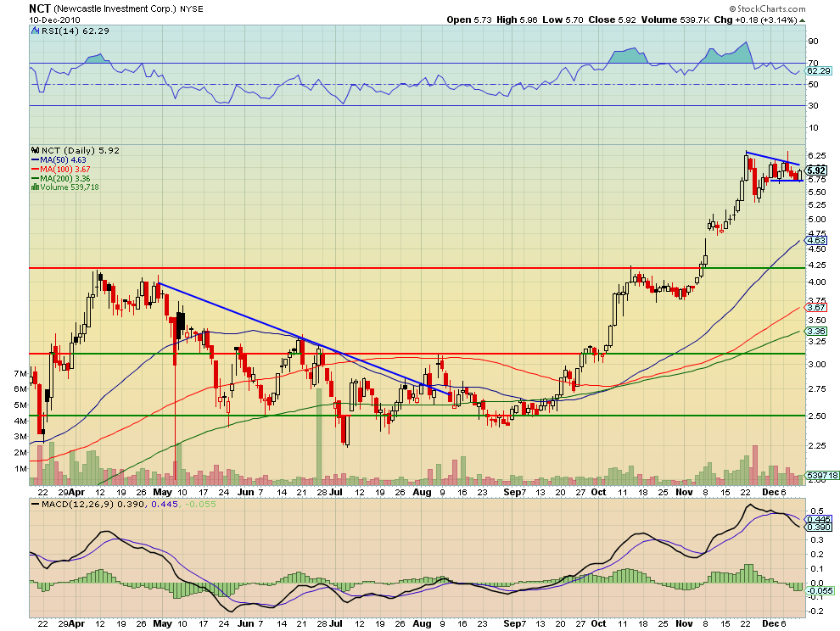Click the 3.00 price axis label
The height and width of the screenshot is (631, 840).
[x=816, y=364]
